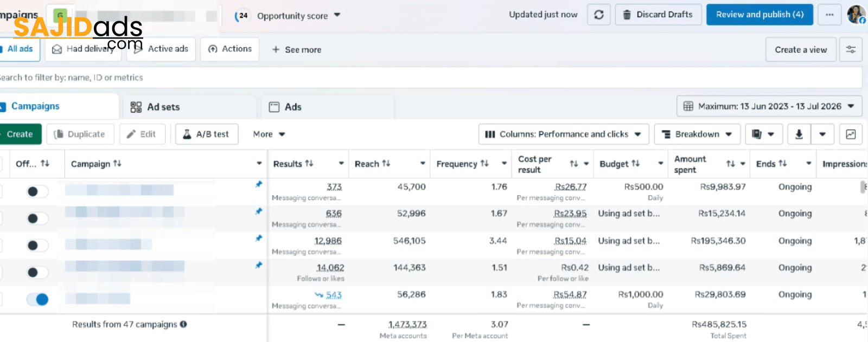Viewport: 868px width, 342px height.
Task: Click the Duplicate button
Action: tap(80, 134)
